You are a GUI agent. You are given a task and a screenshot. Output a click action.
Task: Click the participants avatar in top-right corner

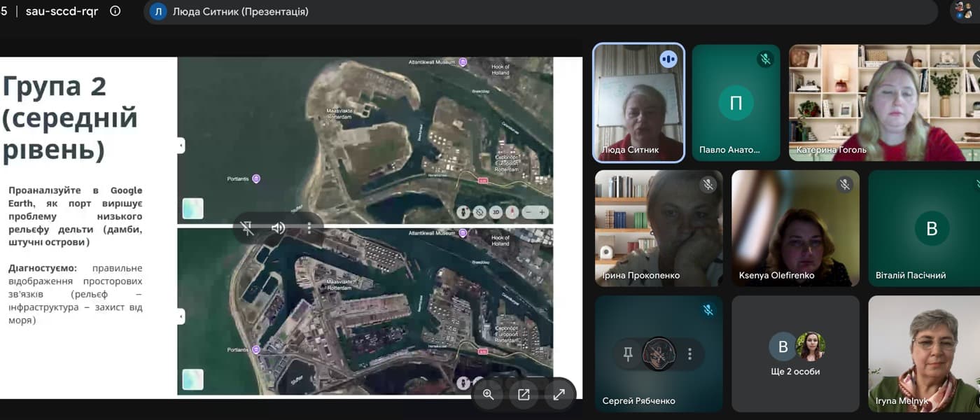(963, 10)
